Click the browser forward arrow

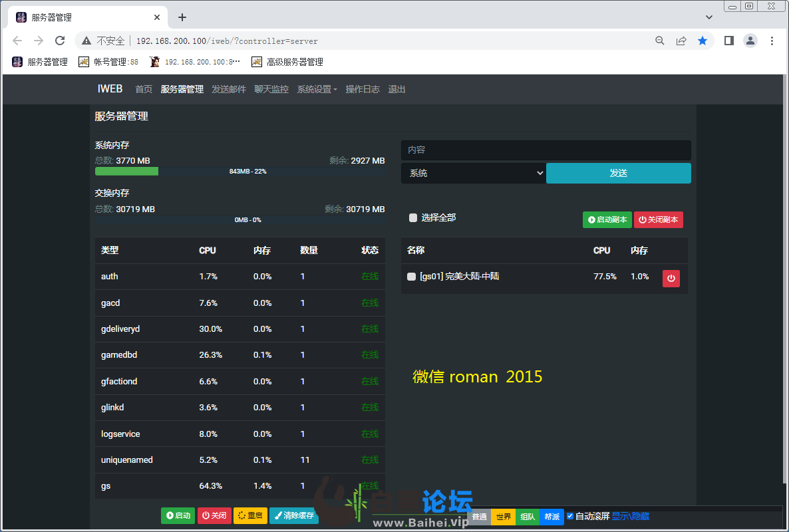point(38,41)
